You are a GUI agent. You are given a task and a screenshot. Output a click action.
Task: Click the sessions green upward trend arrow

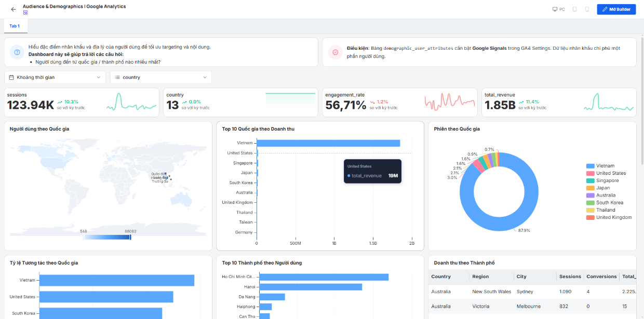60,102
